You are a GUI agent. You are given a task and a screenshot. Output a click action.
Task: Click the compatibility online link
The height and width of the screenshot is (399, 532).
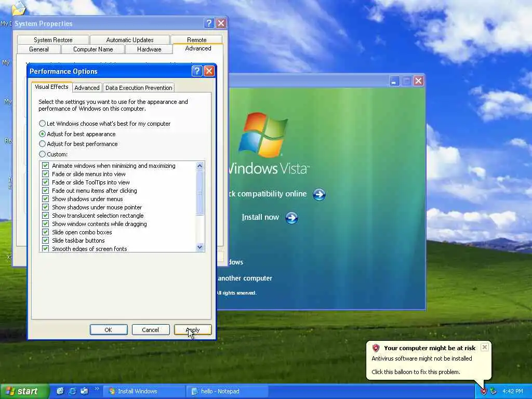(268, 194)
